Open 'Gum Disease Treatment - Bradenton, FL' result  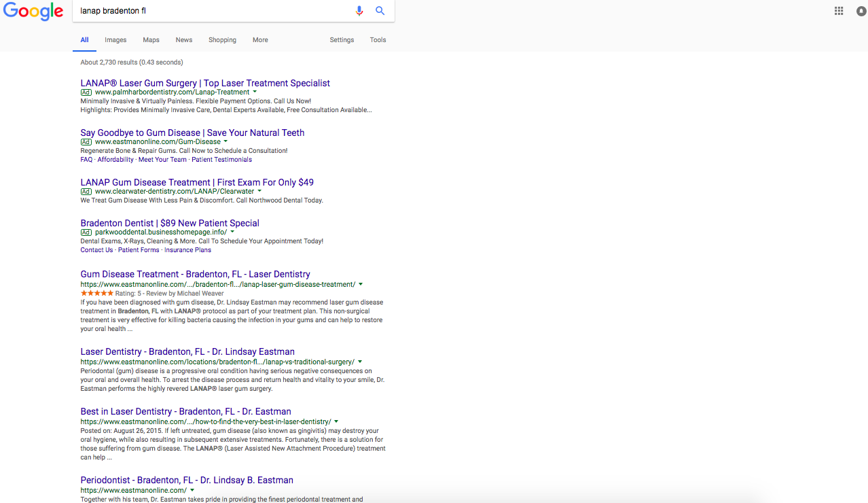click(x=196, y=274)
